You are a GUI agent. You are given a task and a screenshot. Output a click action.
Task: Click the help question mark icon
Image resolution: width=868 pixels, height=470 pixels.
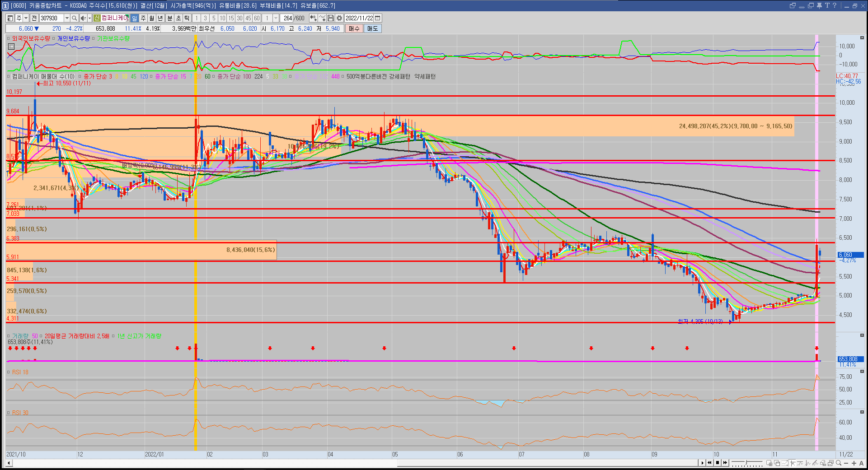coord(834,5)
